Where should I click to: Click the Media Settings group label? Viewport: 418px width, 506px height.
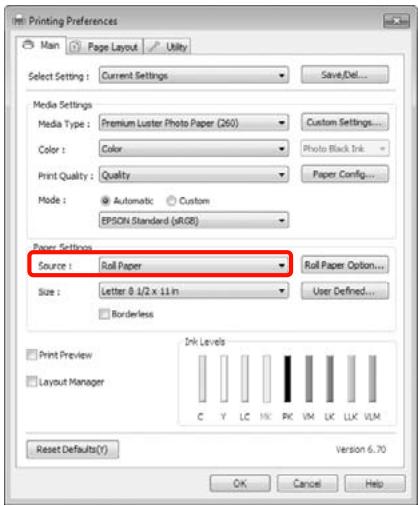coord(62,105)
